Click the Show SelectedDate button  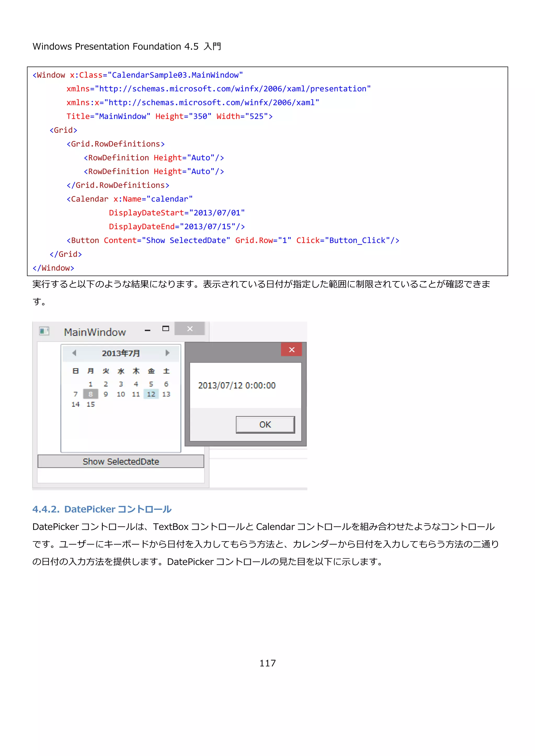(x=121, y=461)
